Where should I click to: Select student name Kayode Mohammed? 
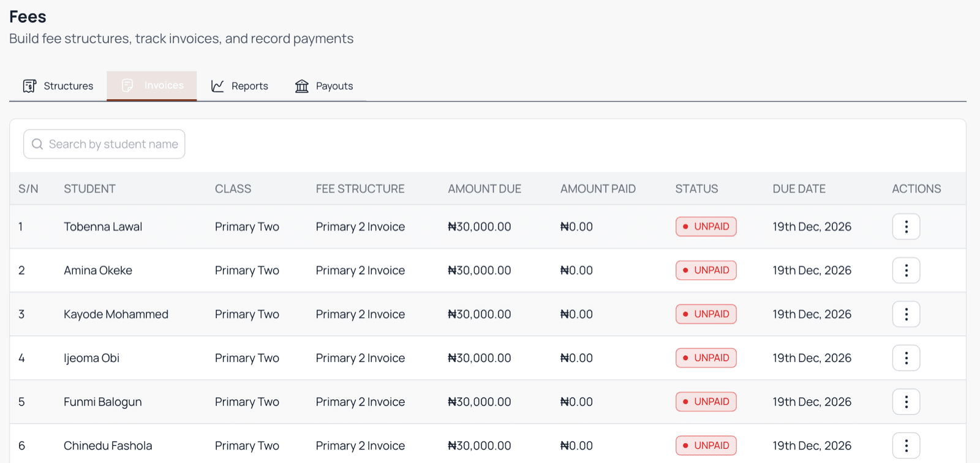coord(116,314)
